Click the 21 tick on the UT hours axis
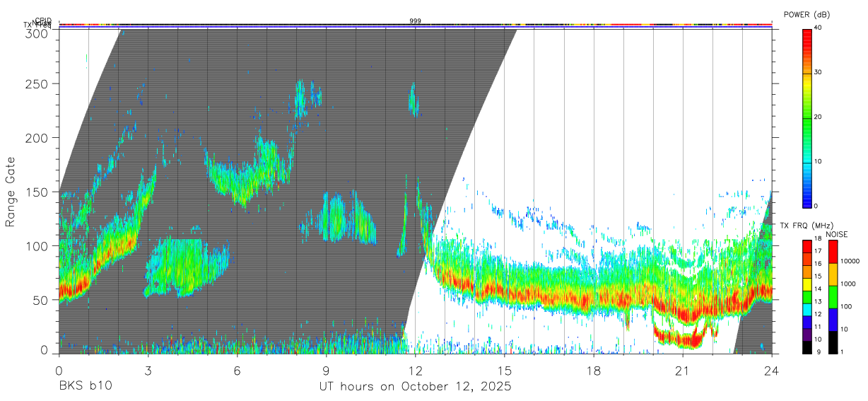 683,370
